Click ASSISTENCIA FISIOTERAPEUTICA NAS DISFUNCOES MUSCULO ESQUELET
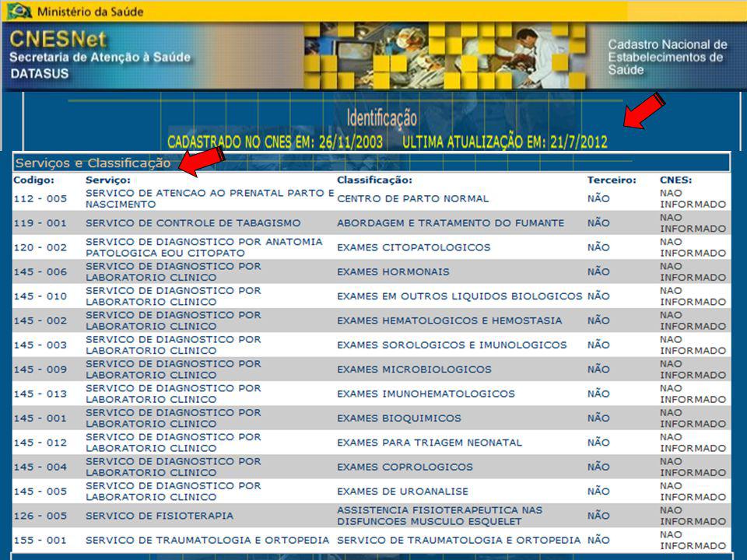The width and height of the screenshot is (747, 560). [440, 516]
